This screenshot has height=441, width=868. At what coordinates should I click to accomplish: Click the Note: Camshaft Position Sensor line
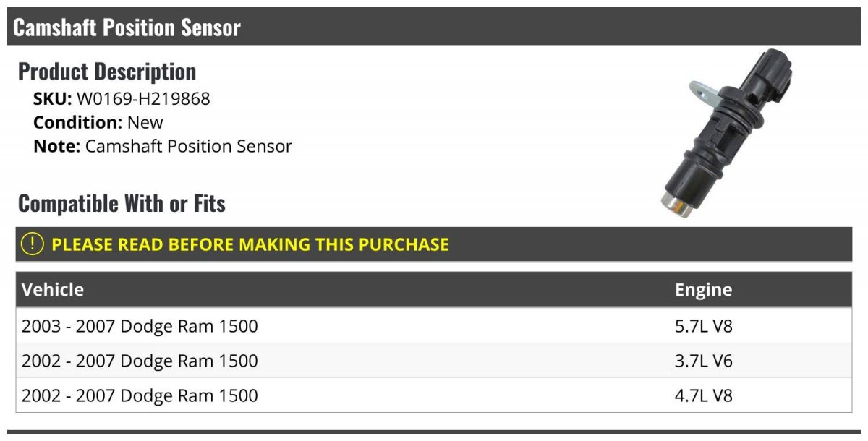[x=163, y=146]
